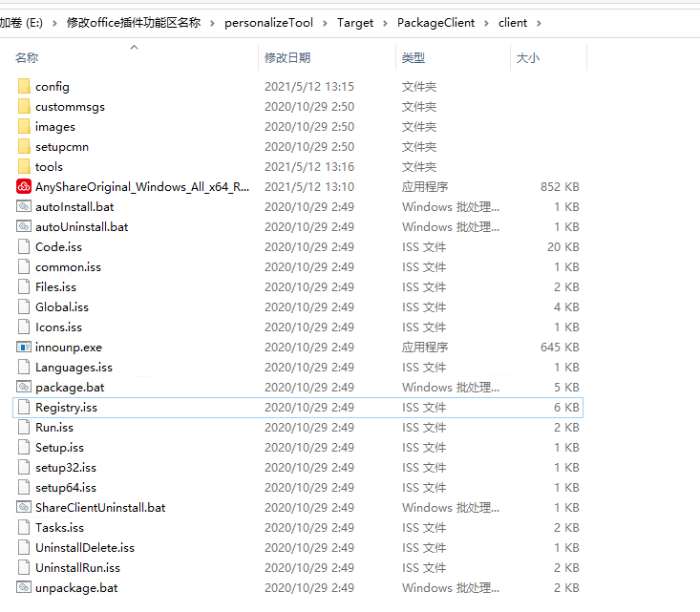Screen dimensions: 700x612
Task: Open the chevron dropdown after Target breadcrumb
Action: pos(385,23)
